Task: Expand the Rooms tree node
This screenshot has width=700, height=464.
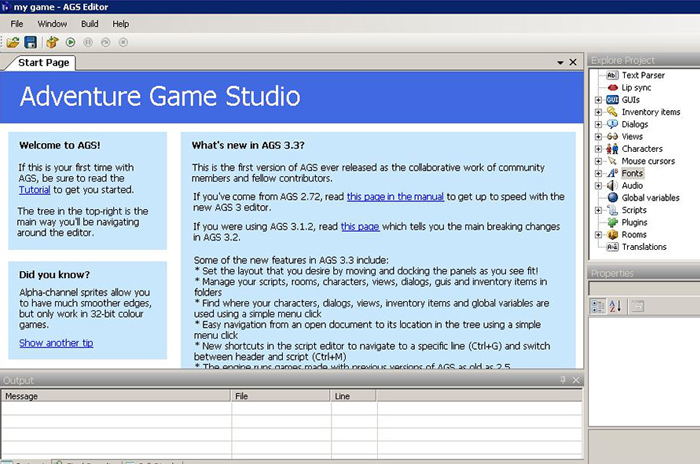Action: click(x=598, y=234)
